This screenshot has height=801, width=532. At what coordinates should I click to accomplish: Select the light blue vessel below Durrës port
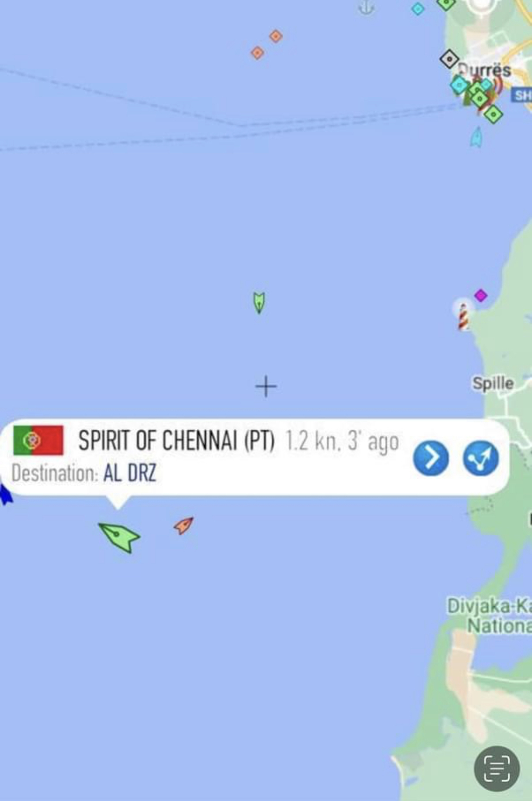coord(477,137)
